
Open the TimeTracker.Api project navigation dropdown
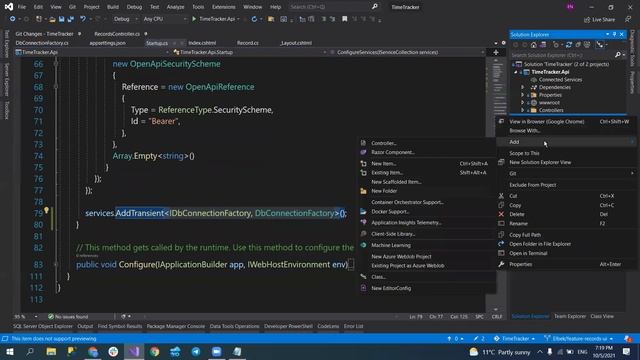coord(92,52)
